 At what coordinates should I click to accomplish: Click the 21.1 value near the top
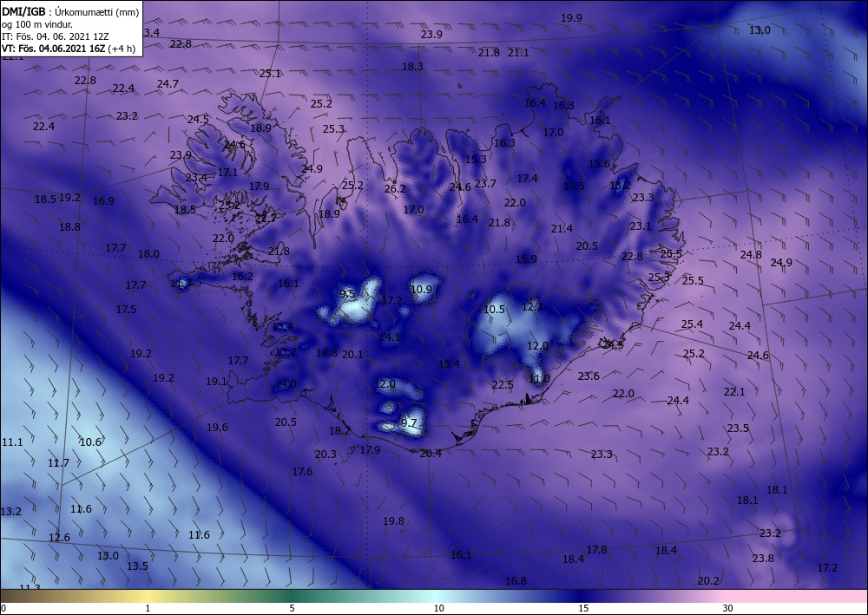[518, 53]
